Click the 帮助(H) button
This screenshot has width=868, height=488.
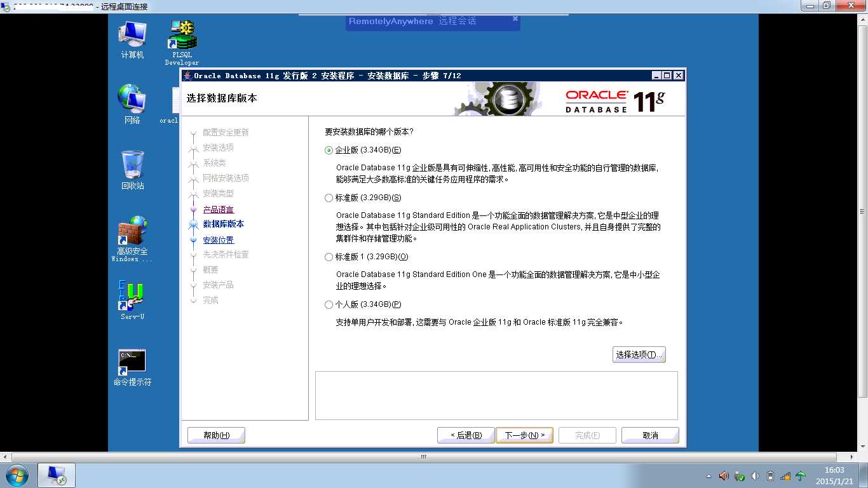coord(216,435)
